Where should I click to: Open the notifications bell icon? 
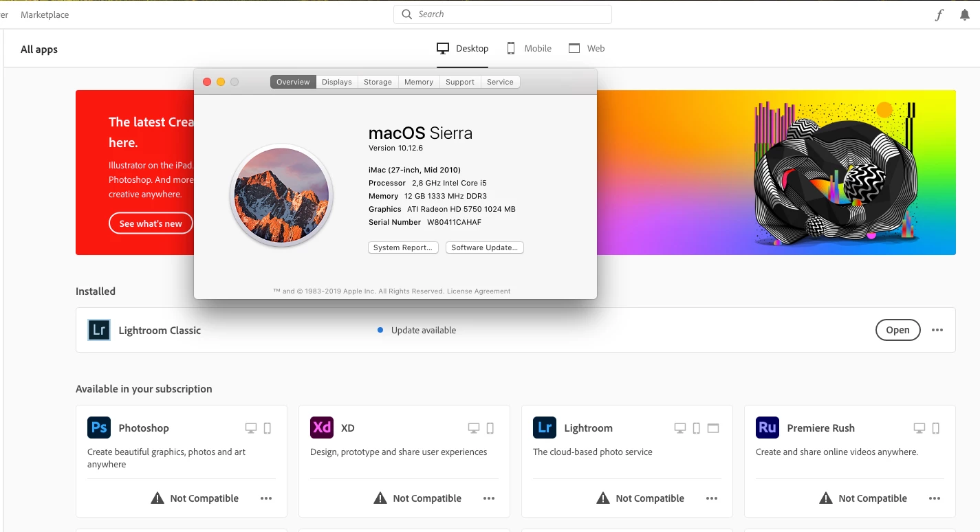pyautogui.click(x=965, y=15)
